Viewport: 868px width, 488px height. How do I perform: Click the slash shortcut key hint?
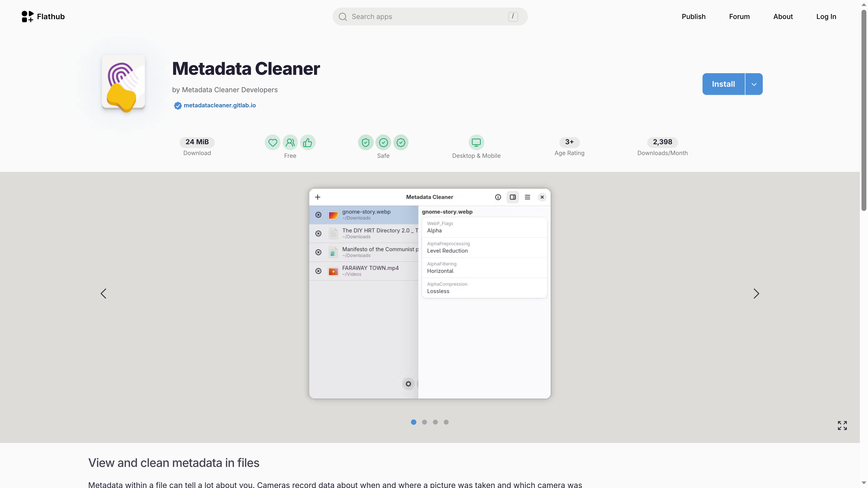(513, 17)
